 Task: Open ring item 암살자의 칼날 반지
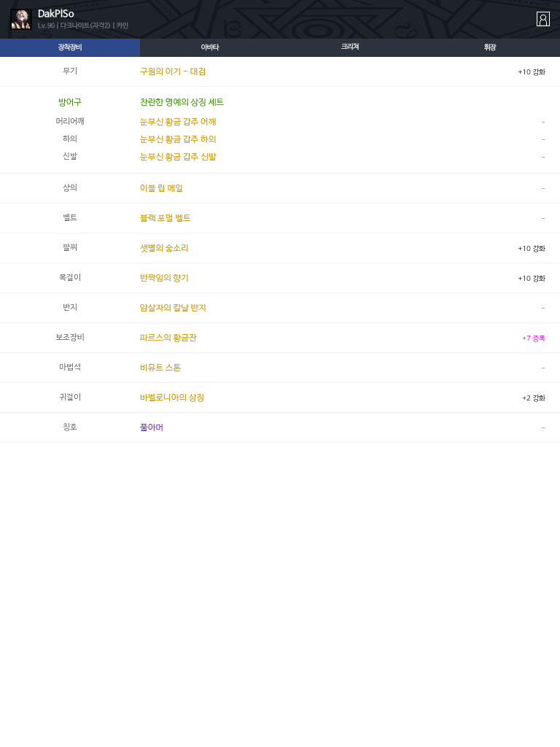coord(173,308)
